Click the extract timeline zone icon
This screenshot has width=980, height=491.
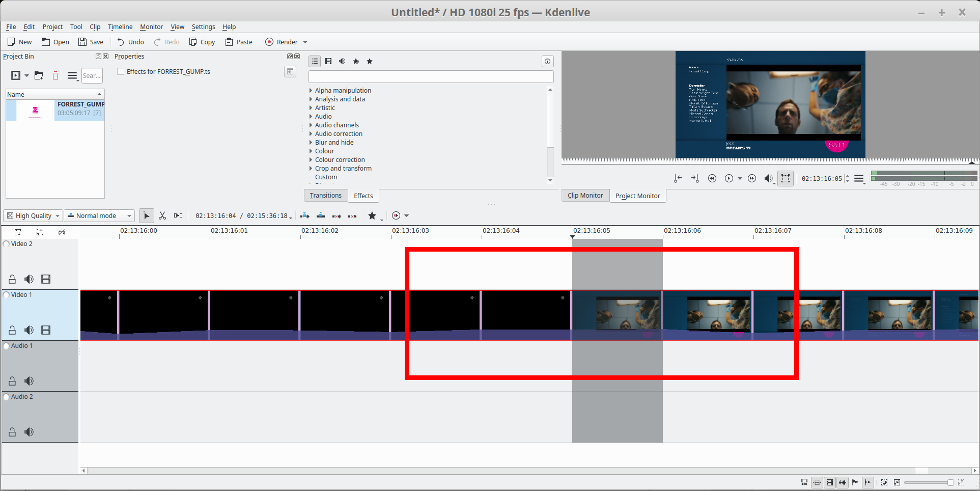click(337, 216)
